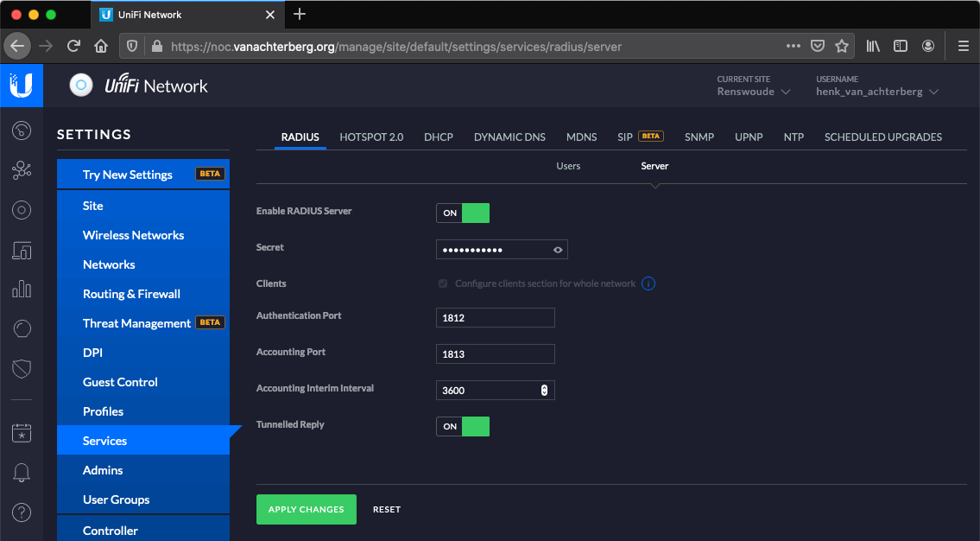Click inside the Authentication Port field

click(495, 317)
